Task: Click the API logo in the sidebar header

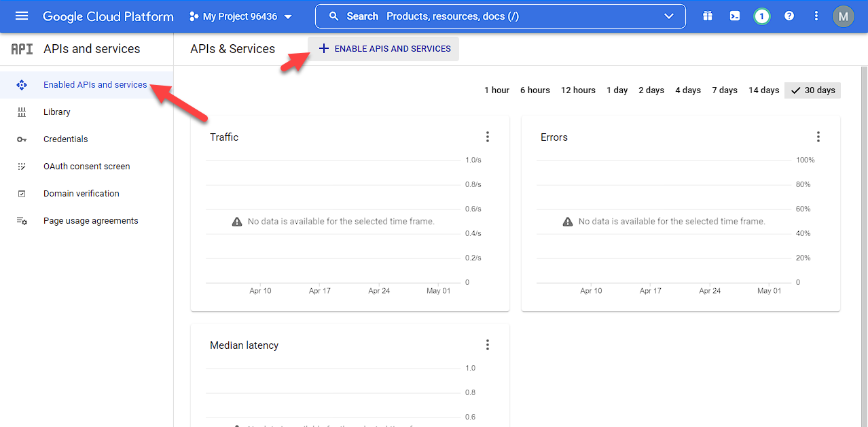Action: point(22,49)
